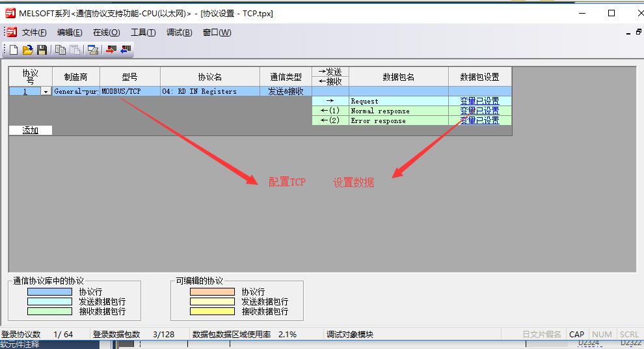Minimize the inner child window
Viewport: 644px width, 349px height.
pyautogui.click(x=628, y=33)
